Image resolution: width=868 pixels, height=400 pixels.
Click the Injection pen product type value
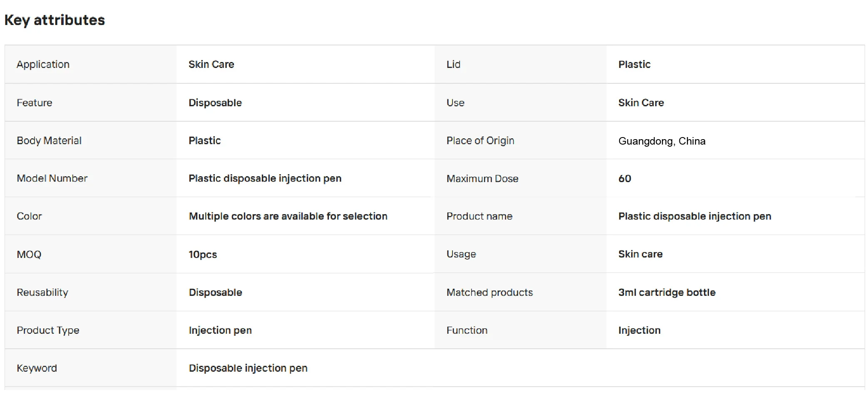click(220, 330)
